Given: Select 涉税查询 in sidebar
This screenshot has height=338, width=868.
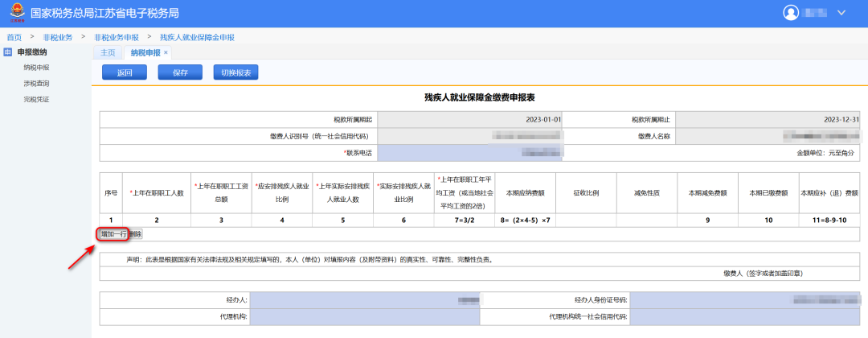Looking at the screenshot, I should [36, 84].
